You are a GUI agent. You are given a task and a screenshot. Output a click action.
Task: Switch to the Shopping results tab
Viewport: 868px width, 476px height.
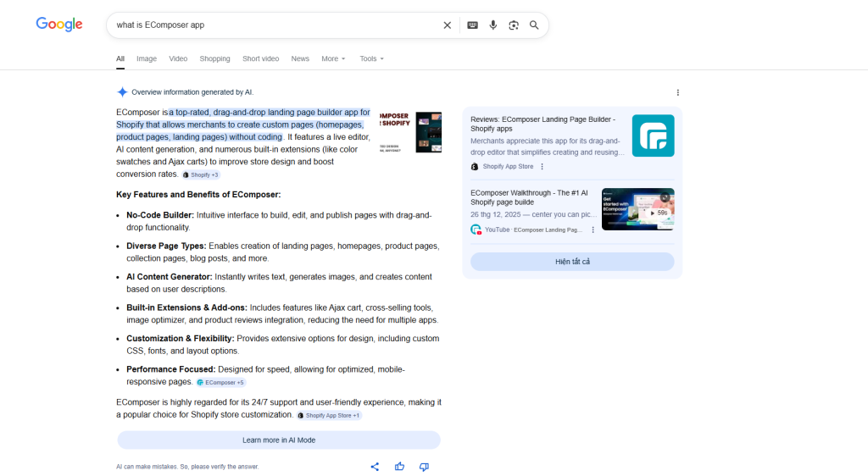214,59
